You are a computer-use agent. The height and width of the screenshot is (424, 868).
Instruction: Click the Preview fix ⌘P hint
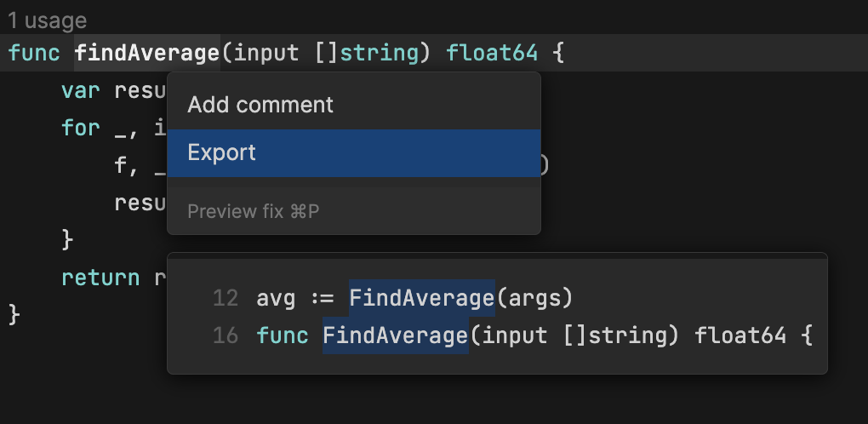(254, 211)
